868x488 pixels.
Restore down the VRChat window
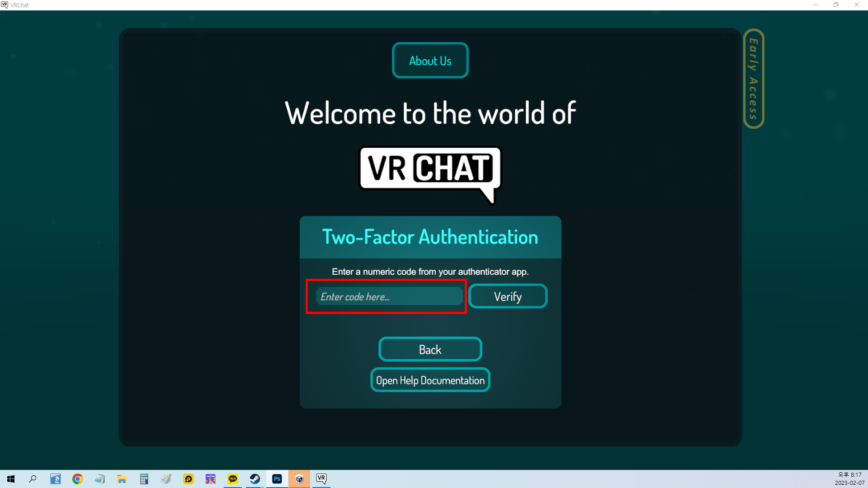pos(836,5)
